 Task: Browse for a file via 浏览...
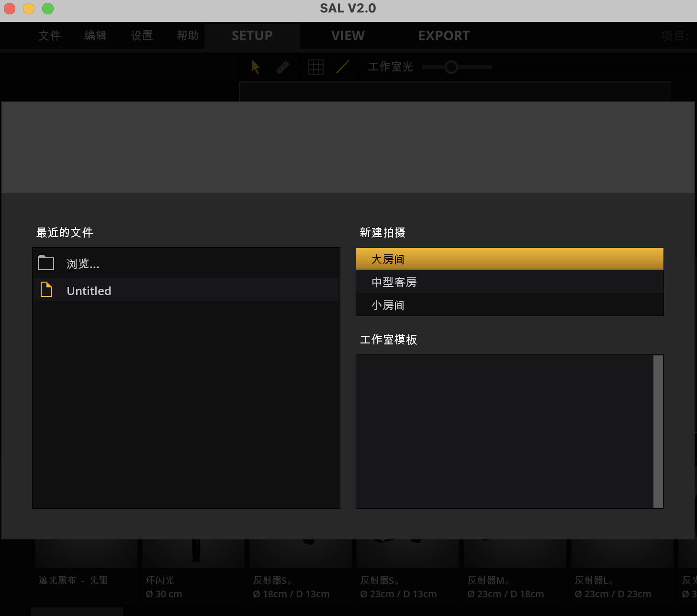[x=186, y=263]
